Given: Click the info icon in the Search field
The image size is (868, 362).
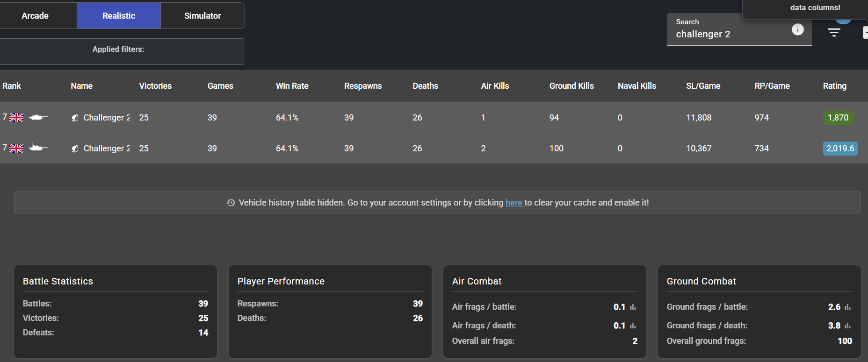Looking at the screenshot, I should (797, 29).
